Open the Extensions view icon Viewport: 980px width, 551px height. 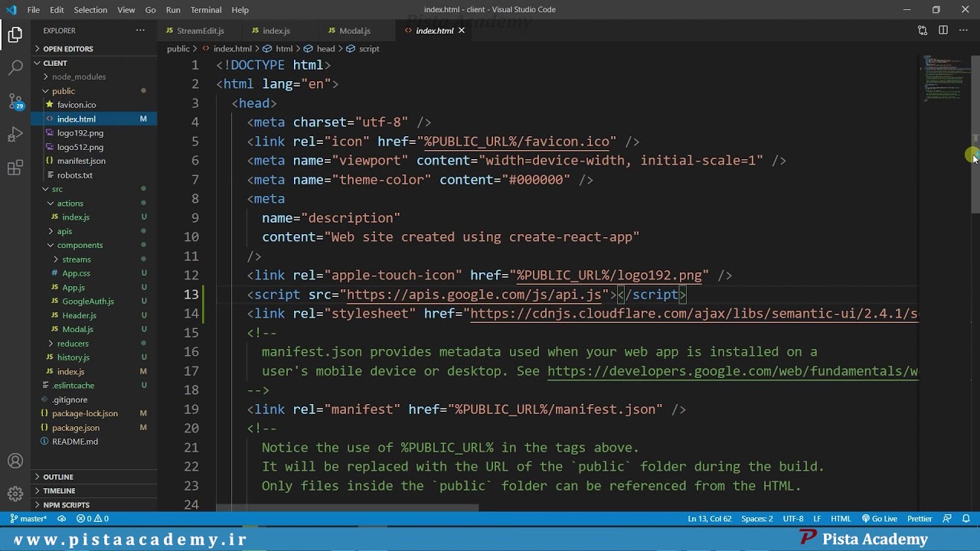point(15,168)
